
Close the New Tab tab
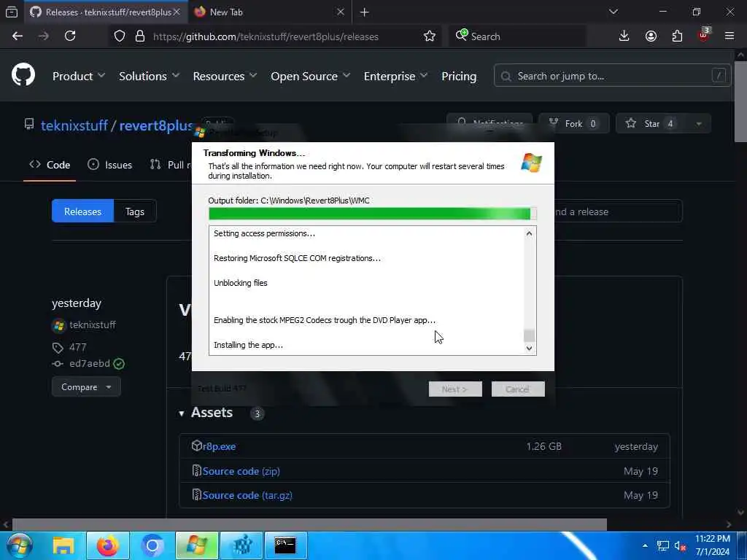coord(340,12)
